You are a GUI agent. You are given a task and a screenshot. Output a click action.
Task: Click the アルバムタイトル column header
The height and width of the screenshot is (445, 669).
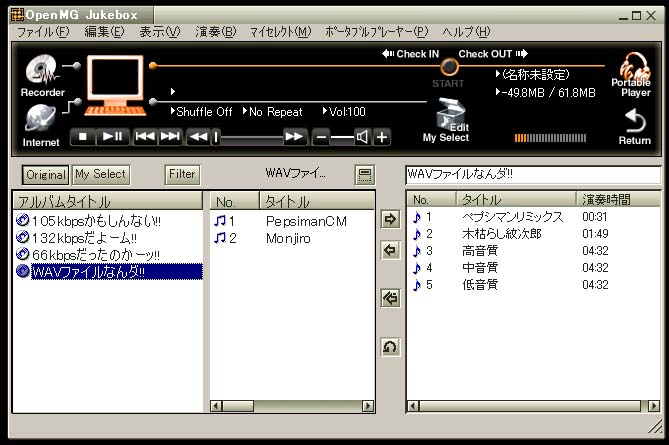(x=106, y=201)
